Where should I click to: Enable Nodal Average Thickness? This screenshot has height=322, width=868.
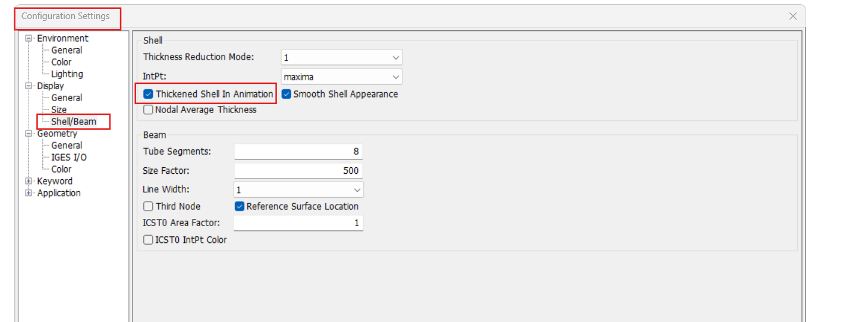(x=149, y=110)
